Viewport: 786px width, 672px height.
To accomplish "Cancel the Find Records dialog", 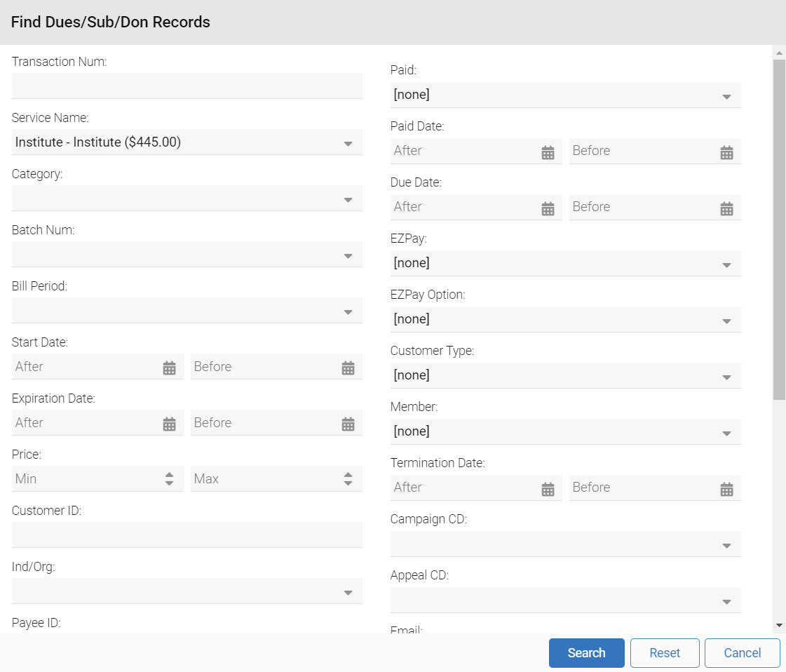I will click(x=743, y=653).
